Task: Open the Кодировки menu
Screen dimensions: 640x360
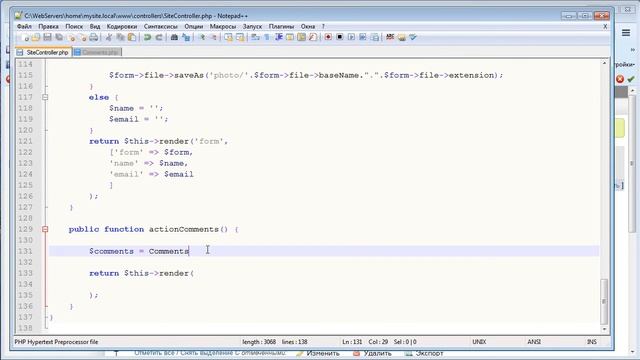Action: pos(122,26)
